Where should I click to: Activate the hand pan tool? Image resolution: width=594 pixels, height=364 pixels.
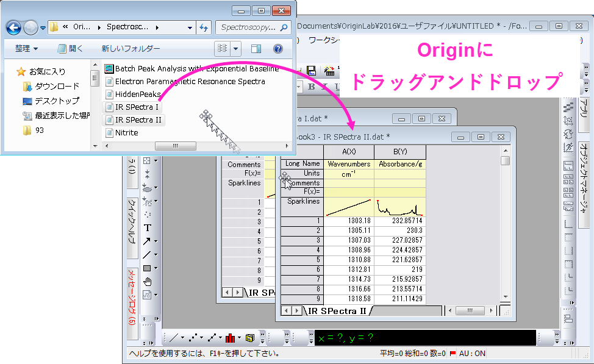(148, 282)
